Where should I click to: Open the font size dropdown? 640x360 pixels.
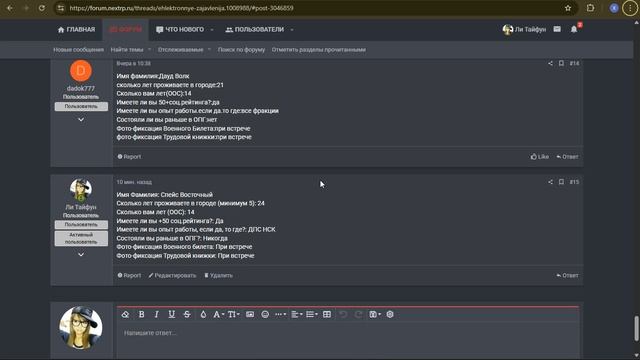[x=233, y=314]
